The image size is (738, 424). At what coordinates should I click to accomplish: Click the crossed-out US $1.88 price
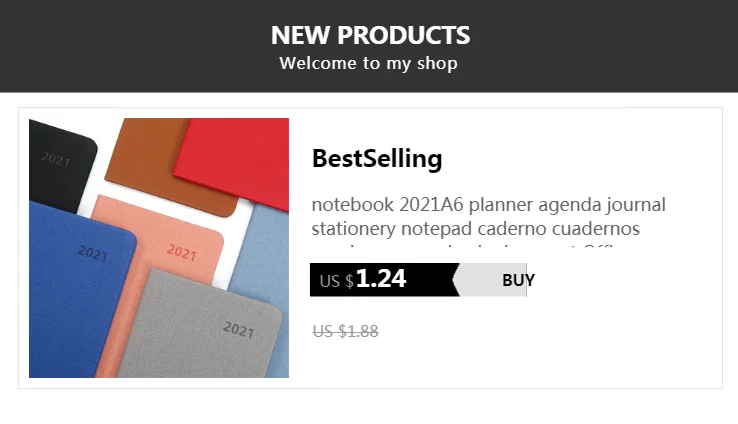click(345, 331)
